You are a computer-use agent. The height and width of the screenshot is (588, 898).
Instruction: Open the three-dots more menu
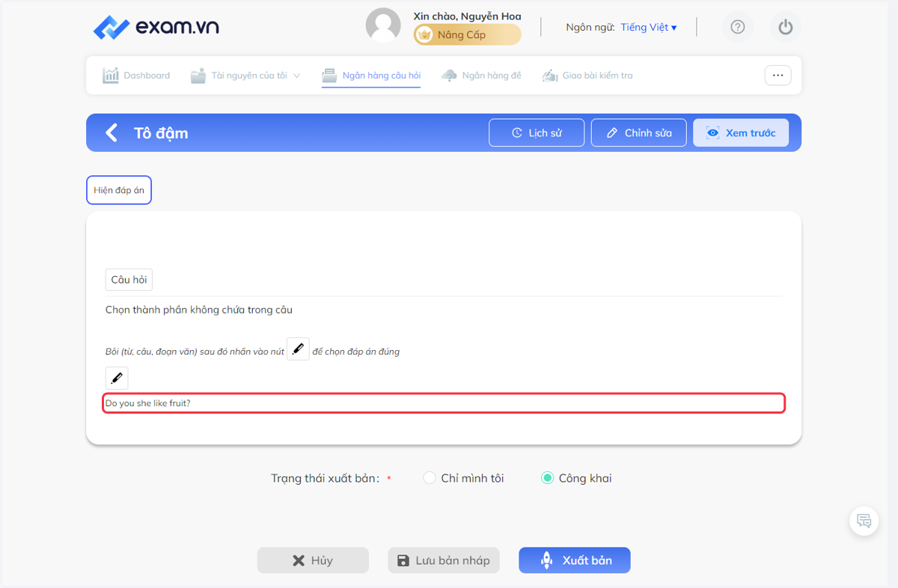tap(778, 76)
